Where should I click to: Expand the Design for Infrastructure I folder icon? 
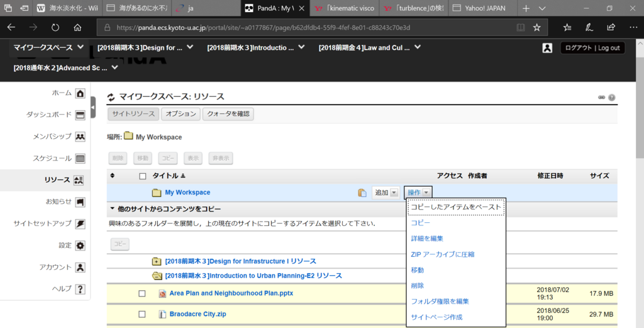pyautogui.click(x=156, y=261)
